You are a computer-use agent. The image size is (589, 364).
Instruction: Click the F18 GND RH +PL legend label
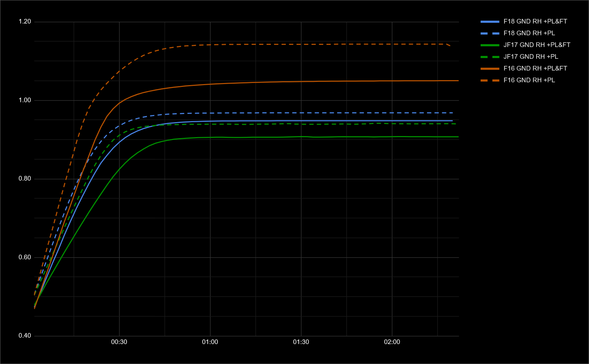[x=529, y=33]
